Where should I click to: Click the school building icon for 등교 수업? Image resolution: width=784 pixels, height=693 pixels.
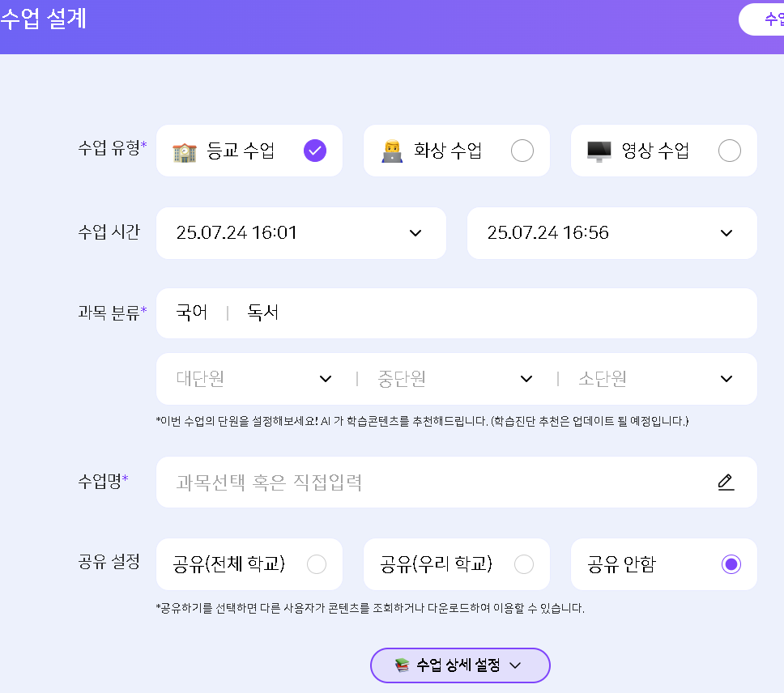(185, 151)
